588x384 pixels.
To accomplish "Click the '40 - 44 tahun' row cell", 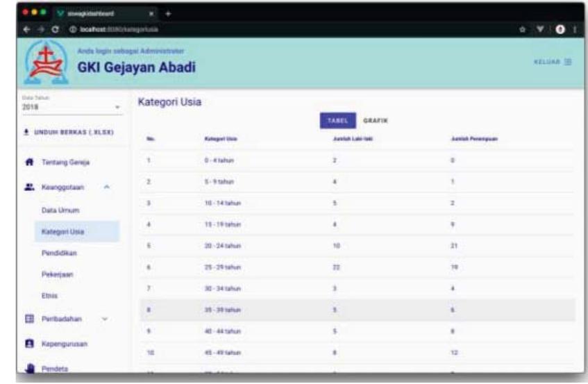I will pyautogui.click(x=222, y=331).
